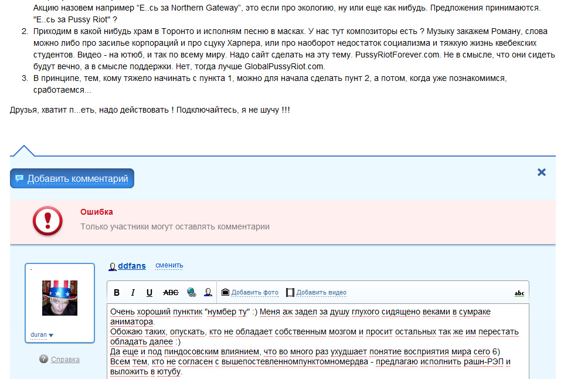Image resolution: width=588 pixels, height=379 pixels.
Task: Click inside the comment text area
Action: (317, 340)
